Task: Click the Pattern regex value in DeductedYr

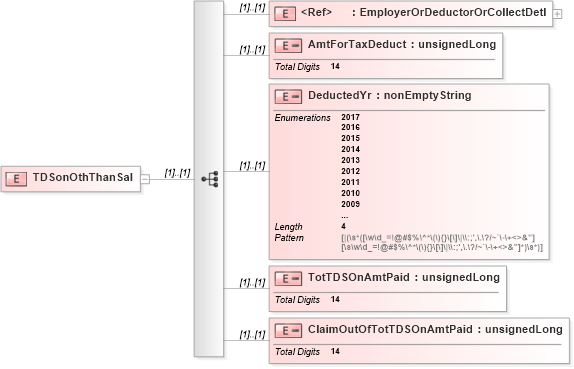Action: (442, 243)
